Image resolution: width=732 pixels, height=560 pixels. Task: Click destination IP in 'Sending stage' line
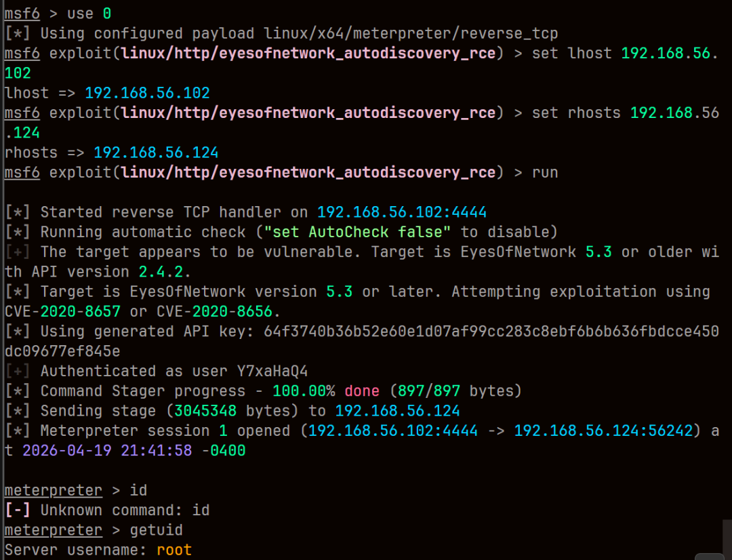point(398,411)
